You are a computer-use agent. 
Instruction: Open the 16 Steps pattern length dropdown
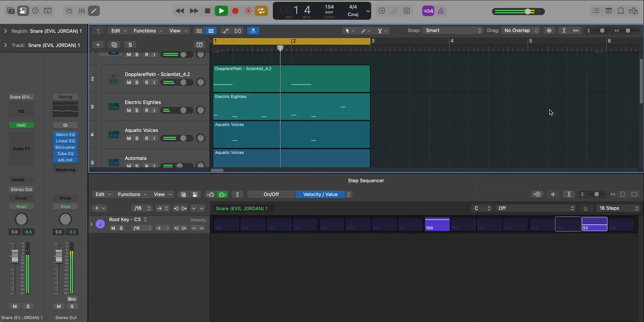pos(619,208)
